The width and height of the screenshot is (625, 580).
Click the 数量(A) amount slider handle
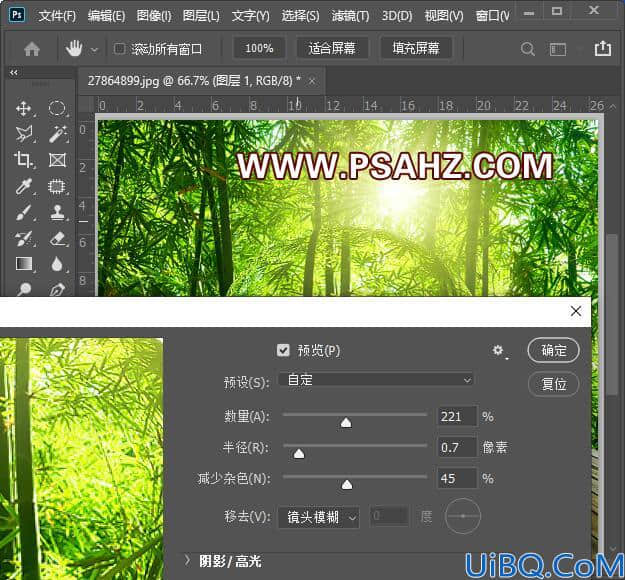coord(346,423)
